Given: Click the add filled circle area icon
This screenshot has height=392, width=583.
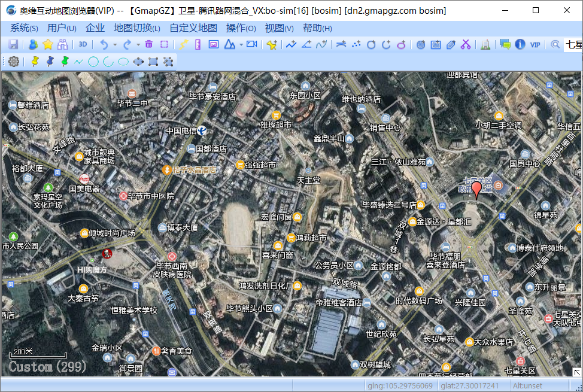Looking at the screenshot, I should tap(421, 45).
